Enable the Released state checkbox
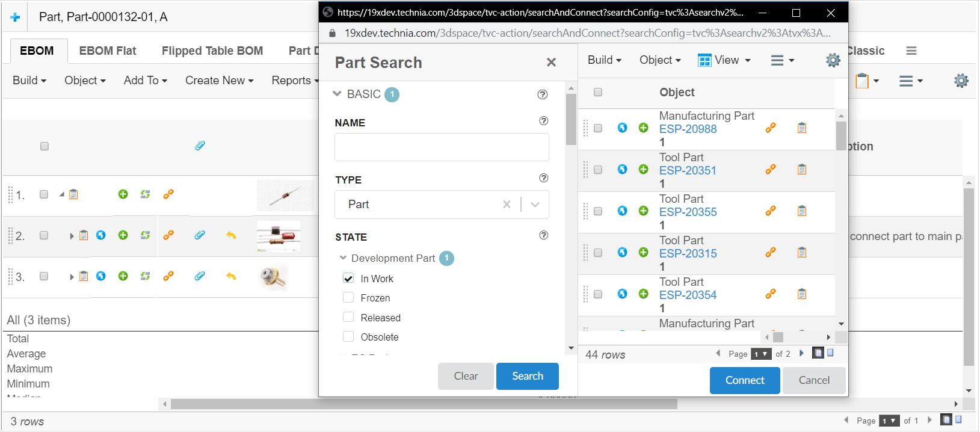 point(348,318)
